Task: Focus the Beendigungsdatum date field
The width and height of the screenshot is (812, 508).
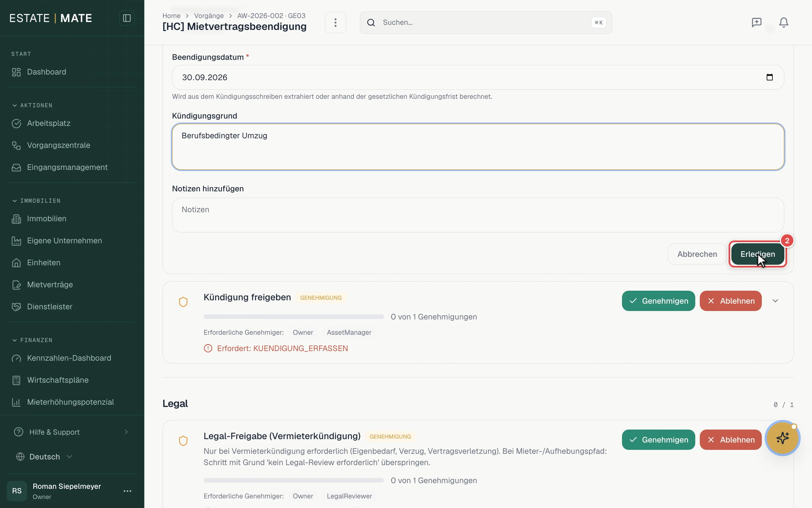Action: [478, 77]
